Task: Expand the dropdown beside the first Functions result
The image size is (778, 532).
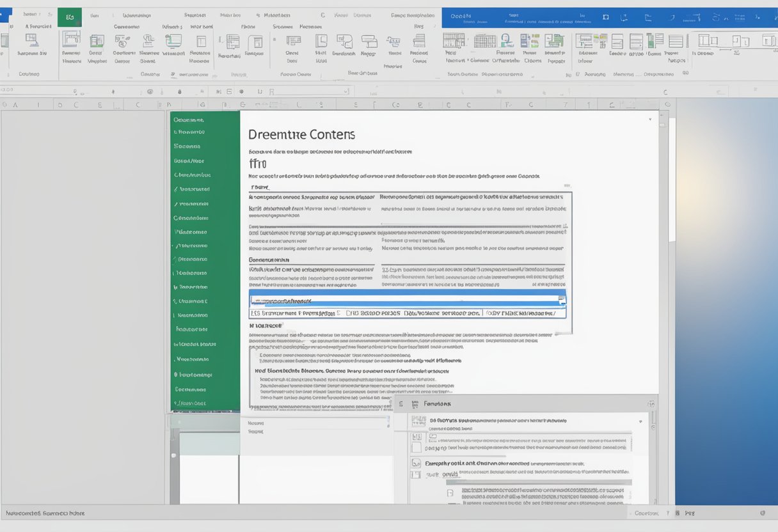Action: (x=642, y=421)
